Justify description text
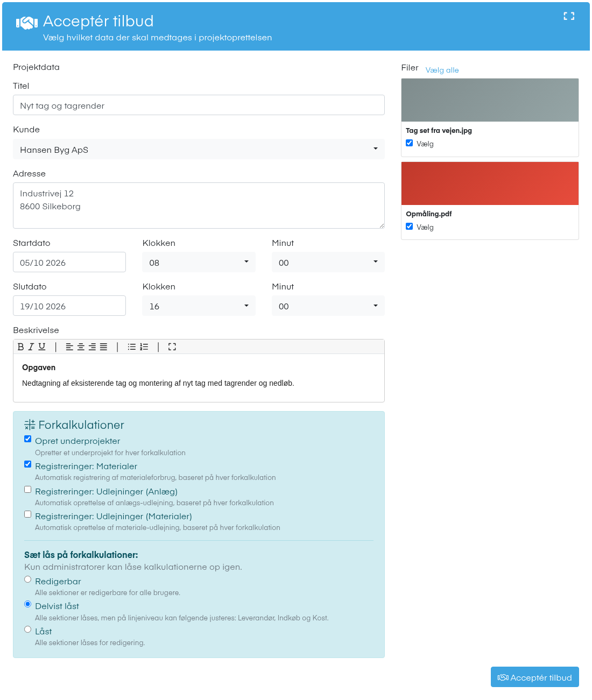 pos(103,347)
